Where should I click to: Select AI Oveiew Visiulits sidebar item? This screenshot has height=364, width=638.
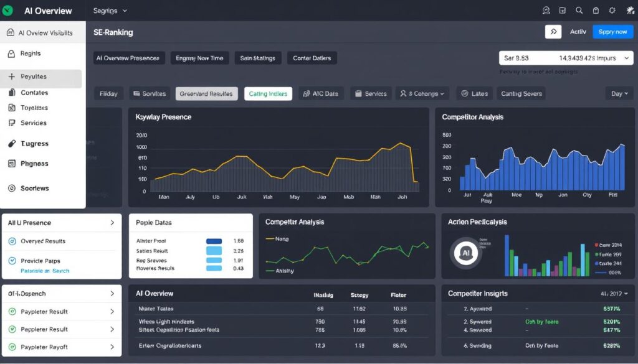click(x=43, y=32)
